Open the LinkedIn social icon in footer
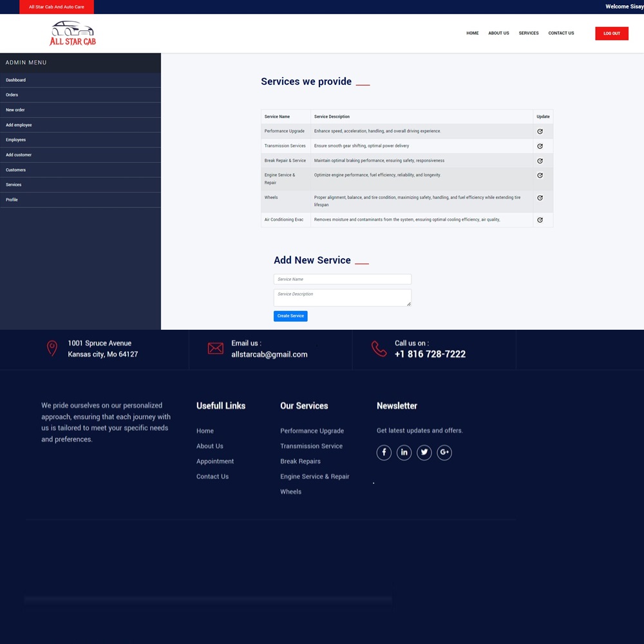 tap(404, 453)
